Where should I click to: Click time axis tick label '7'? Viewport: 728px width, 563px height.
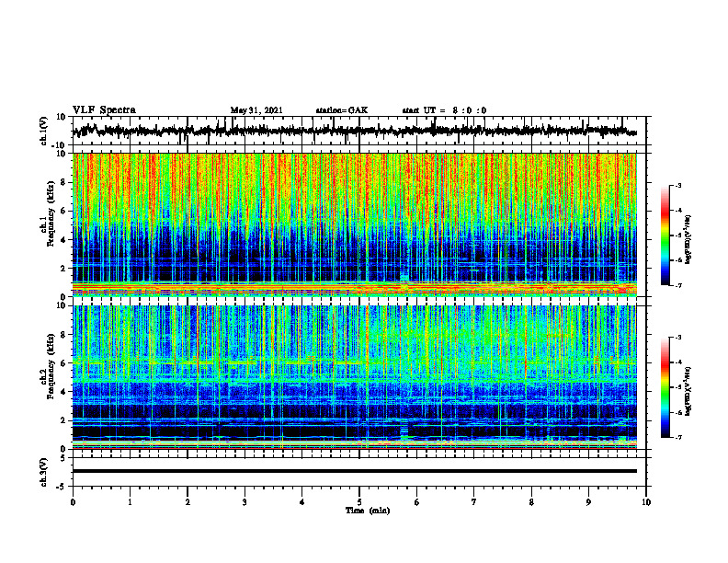[x=474, y=502]
